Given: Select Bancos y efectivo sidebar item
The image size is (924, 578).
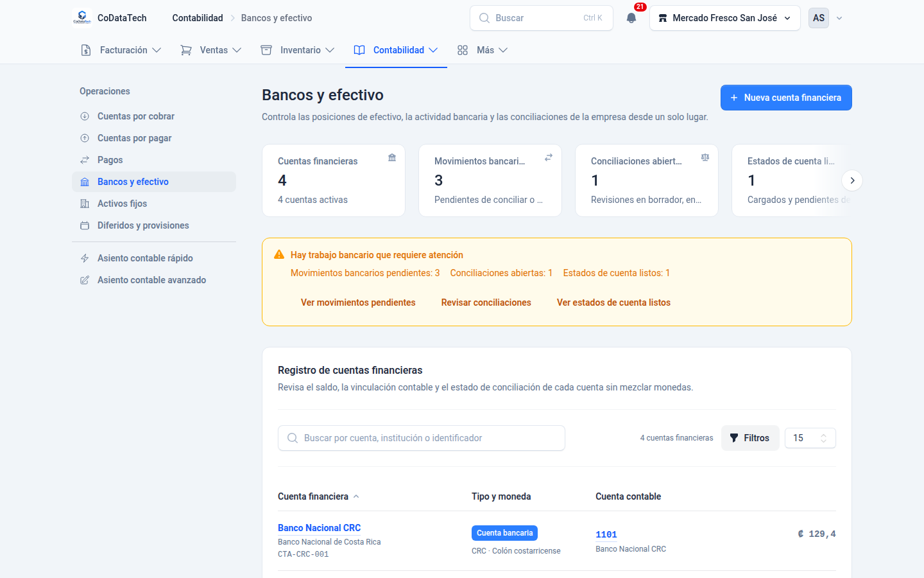Looking at the screenshot, I should click(x=154, y=182).
